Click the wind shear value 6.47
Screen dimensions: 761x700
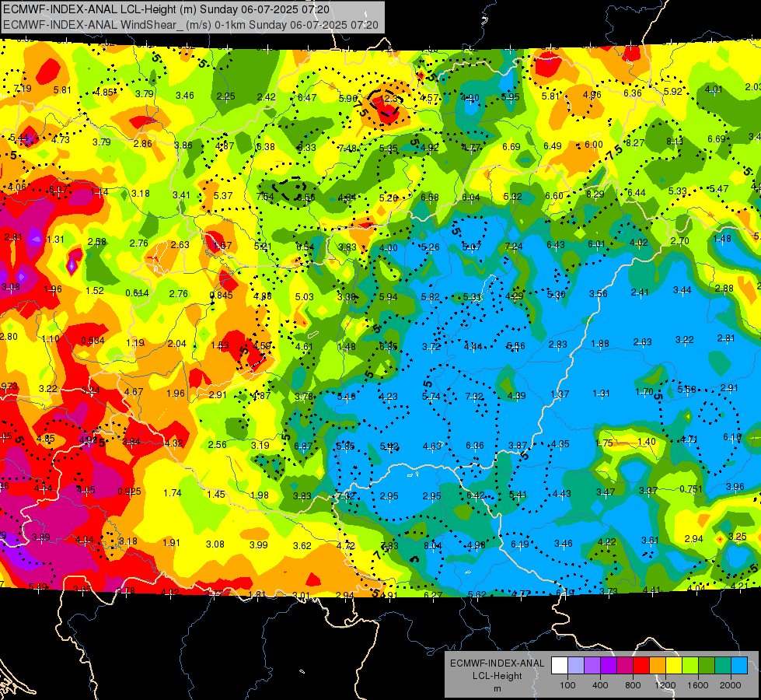pyautogui.click(x=307, y=98)
